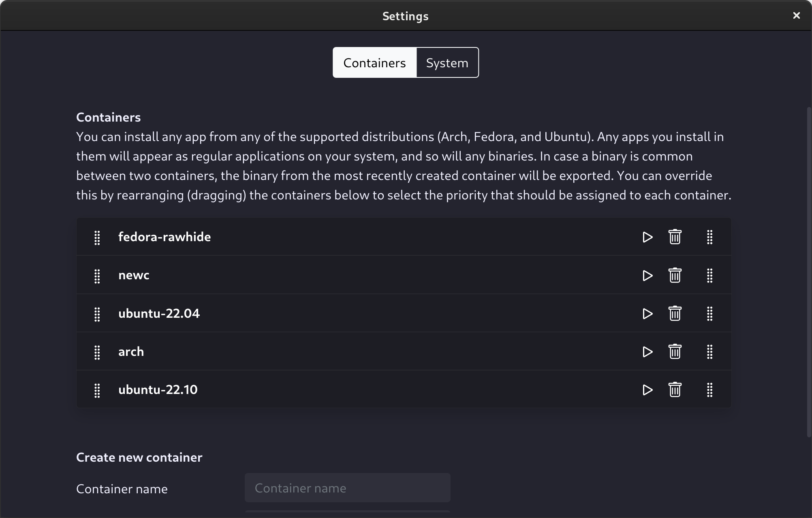Click right grip handle of newc row
812x518 pixels.
point(709,276)
